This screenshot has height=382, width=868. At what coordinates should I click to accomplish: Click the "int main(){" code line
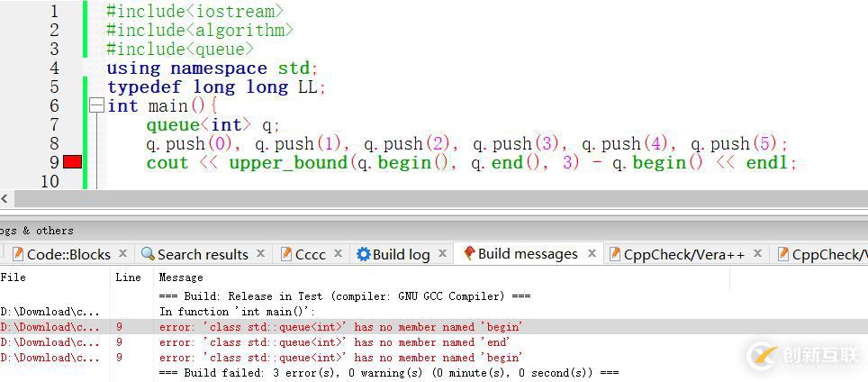click(163, 105)
